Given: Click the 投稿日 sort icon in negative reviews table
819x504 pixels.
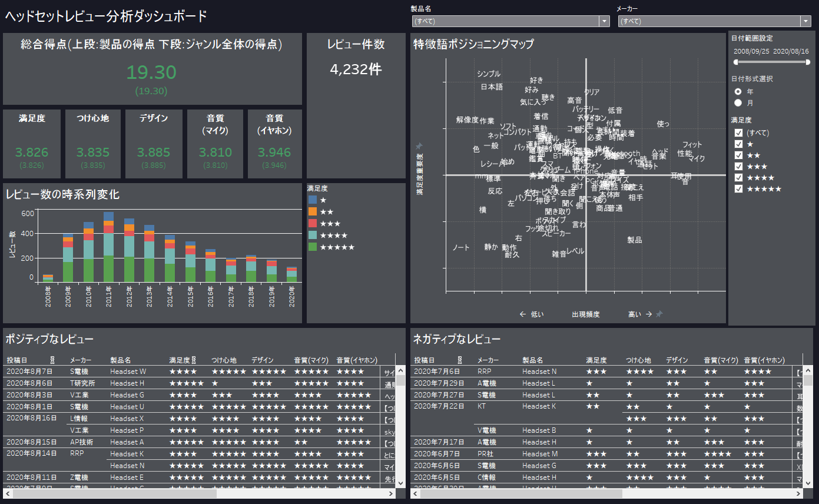Looking at the screenshot, I should (x=460, y=360).
